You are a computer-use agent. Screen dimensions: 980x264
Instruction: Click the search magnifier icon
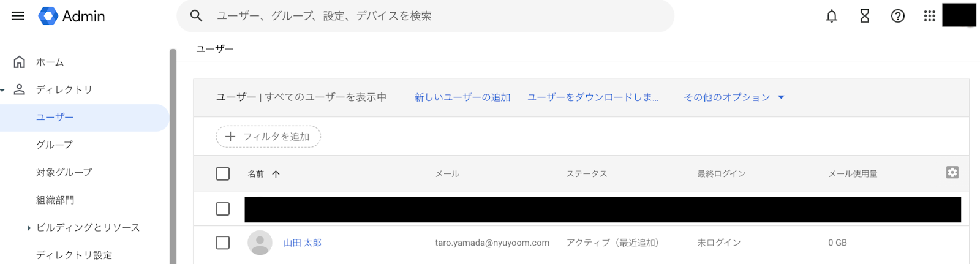point(196,16)
